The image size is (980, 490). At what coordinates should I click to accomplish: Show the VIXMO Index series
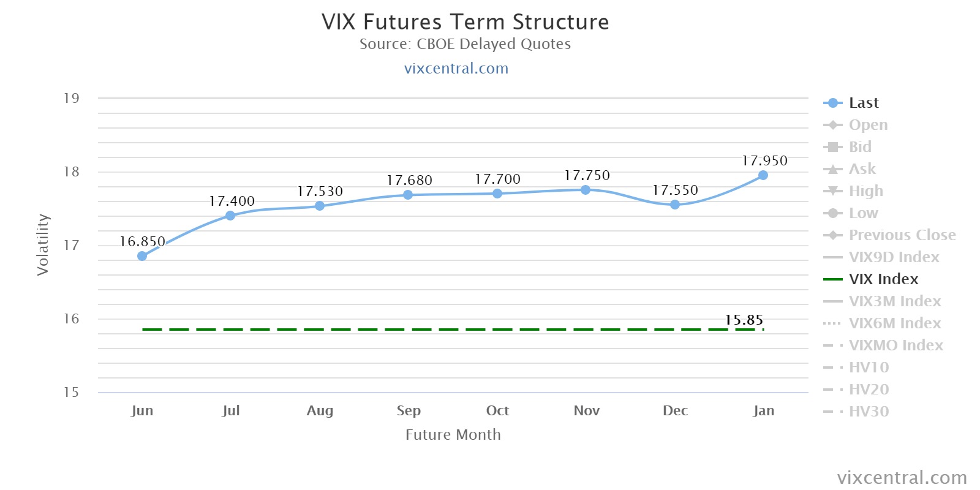pyautogui.click(x=895, y=345)
